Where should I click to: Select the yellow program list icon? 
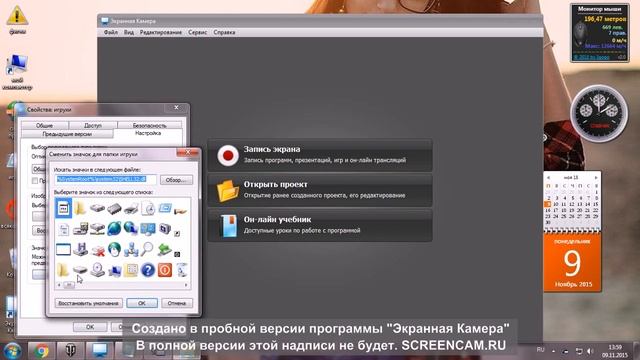point(131,270)
